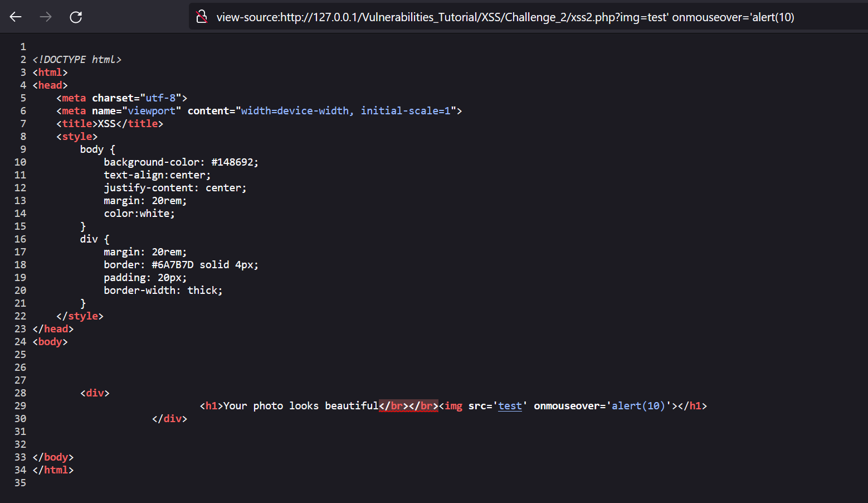Click the color:white rule
The width and height of the screenshot is (868, 503).
[x=139, y=214]
